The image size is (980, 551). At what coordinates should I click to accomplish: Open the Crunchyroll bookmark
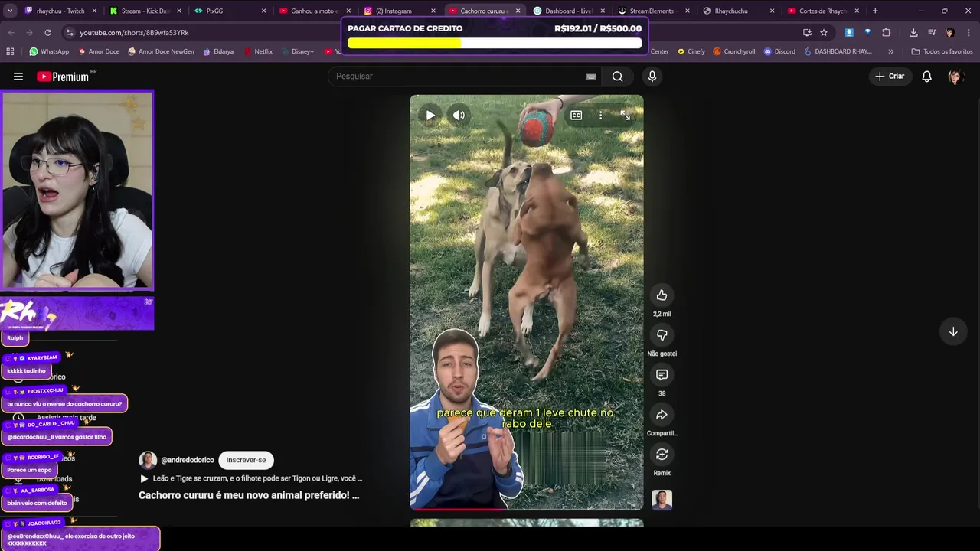coord(734,51)
